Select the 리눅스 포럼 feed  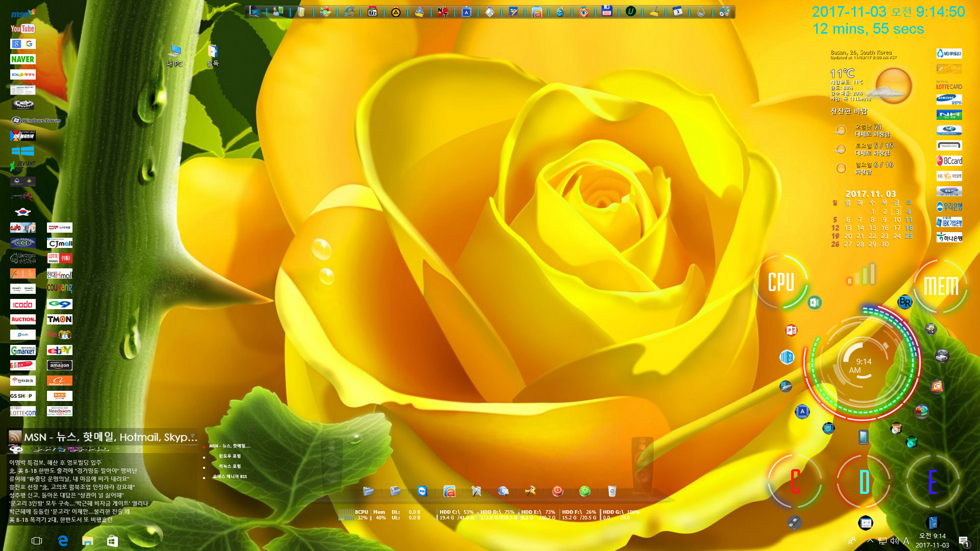230,466
